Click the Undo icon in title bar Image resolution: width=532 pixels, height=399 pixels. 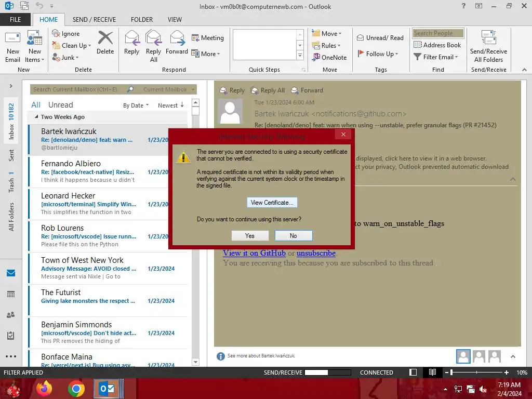point(39,6)
